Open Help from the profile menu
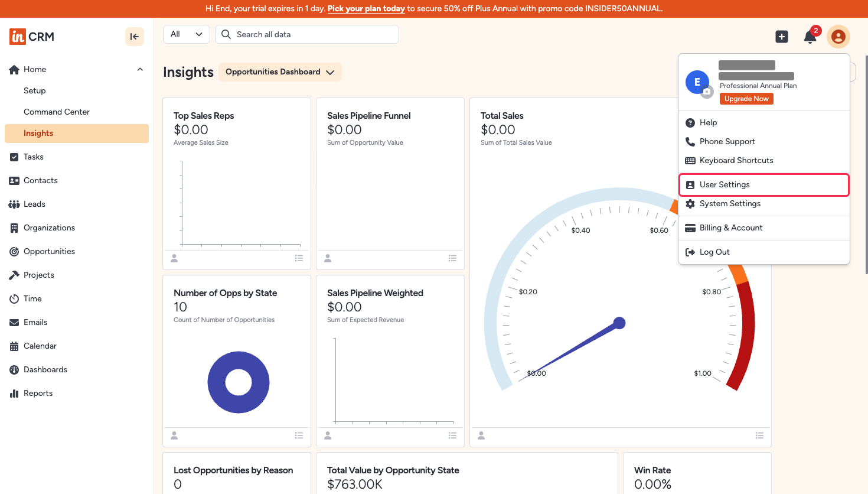 pyautogui.click(x=764, y=123)
